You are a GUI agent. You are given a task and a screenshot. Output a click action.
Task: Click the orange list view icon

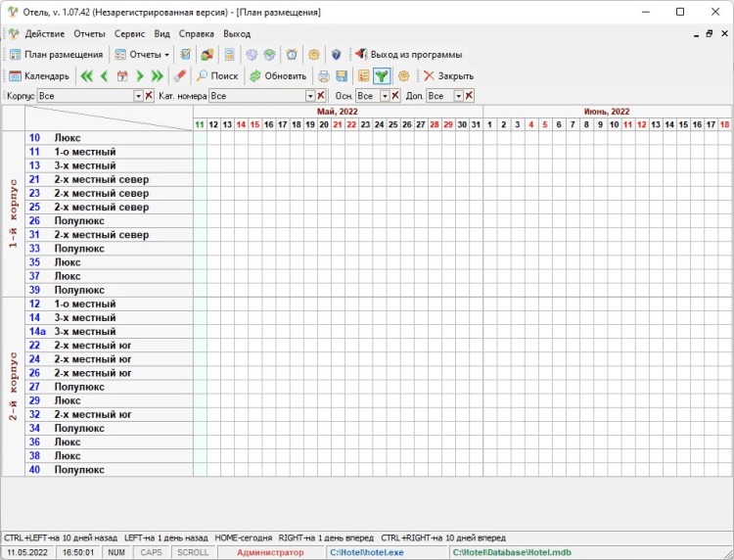[364, 75]
